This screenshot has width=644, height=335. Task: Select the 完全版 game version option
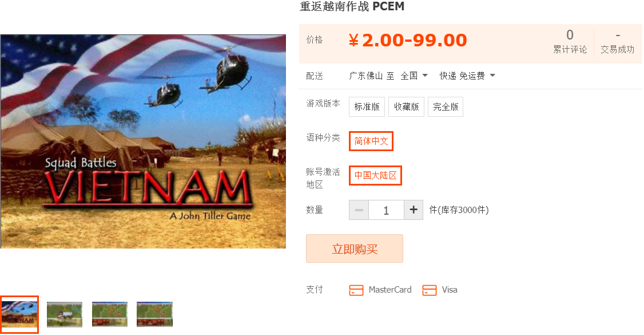click(x=446, y=107)
